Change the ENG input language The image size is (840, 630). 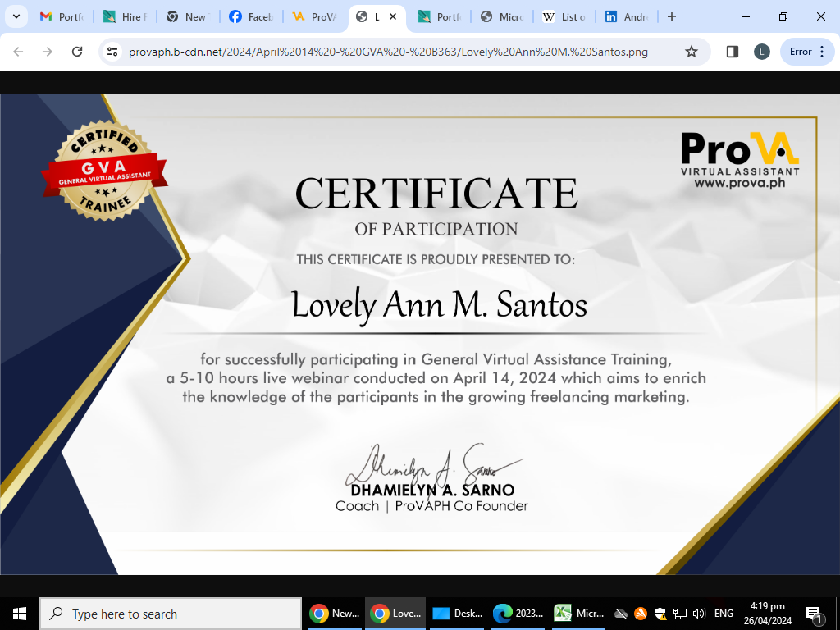724,614
